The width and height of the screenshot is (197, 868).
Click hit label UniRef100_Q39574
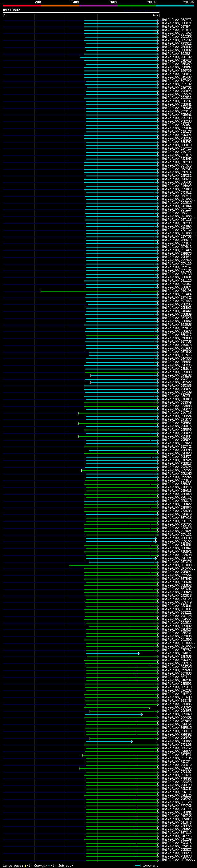[x=177, y=94]
